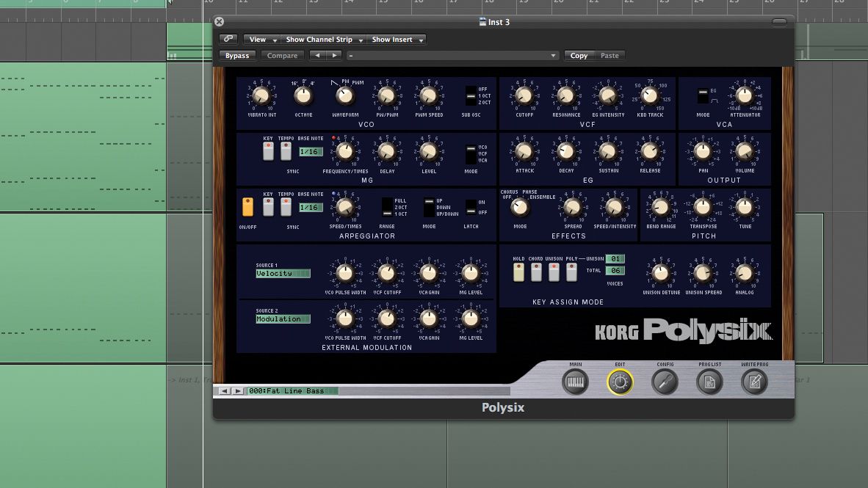Close the Inst 3 plugin window
868x488 pixels.
coord(220,21)
